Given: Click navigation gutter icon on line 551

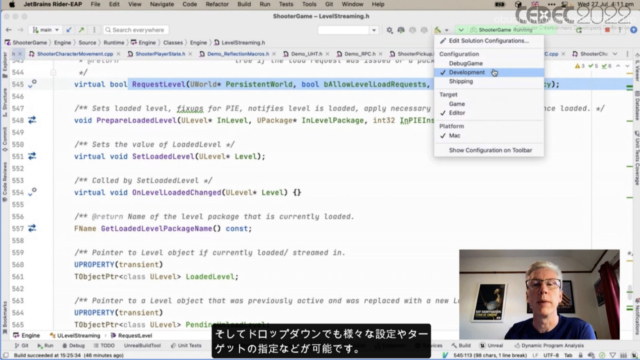Looking at the screenshot, I should pyautogui.click(x=32, y=156).
